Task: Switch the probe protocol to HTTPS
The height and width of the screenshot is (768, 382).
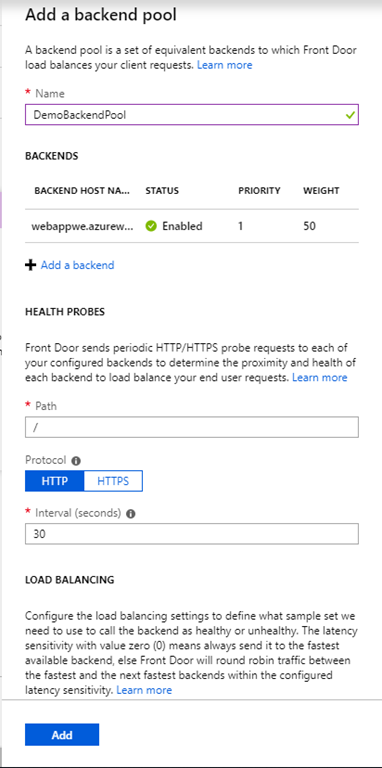Action: pos(113,481)
